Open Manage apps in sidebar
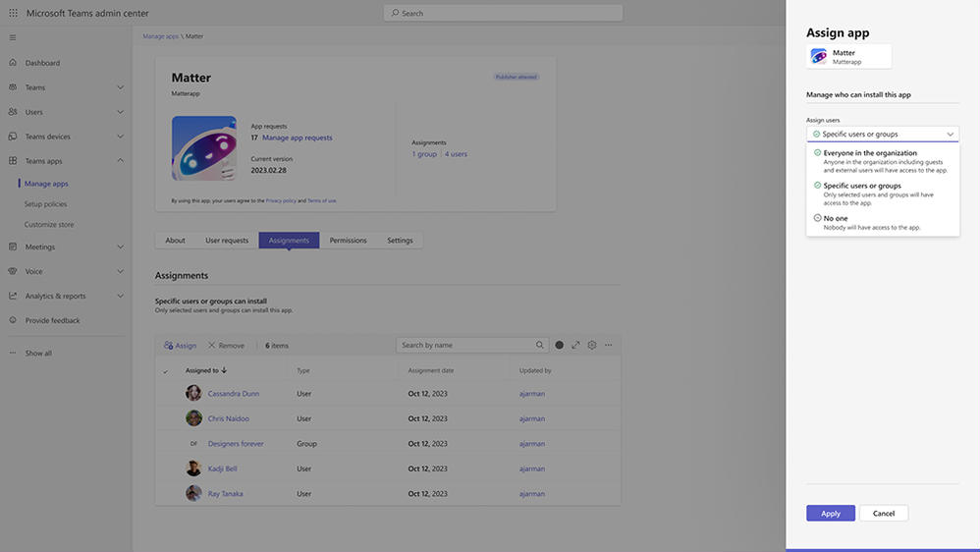980x552 pixels. pyautogui.click(x=46, y=183)
